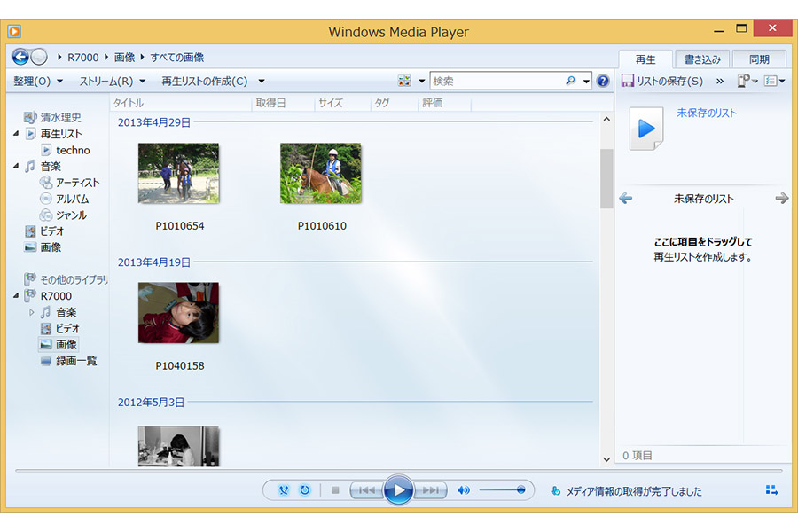The height and width of the screenshot is (532, 798).
Task: Switch to the 書き込み tab
Action: tap(702, 59)
